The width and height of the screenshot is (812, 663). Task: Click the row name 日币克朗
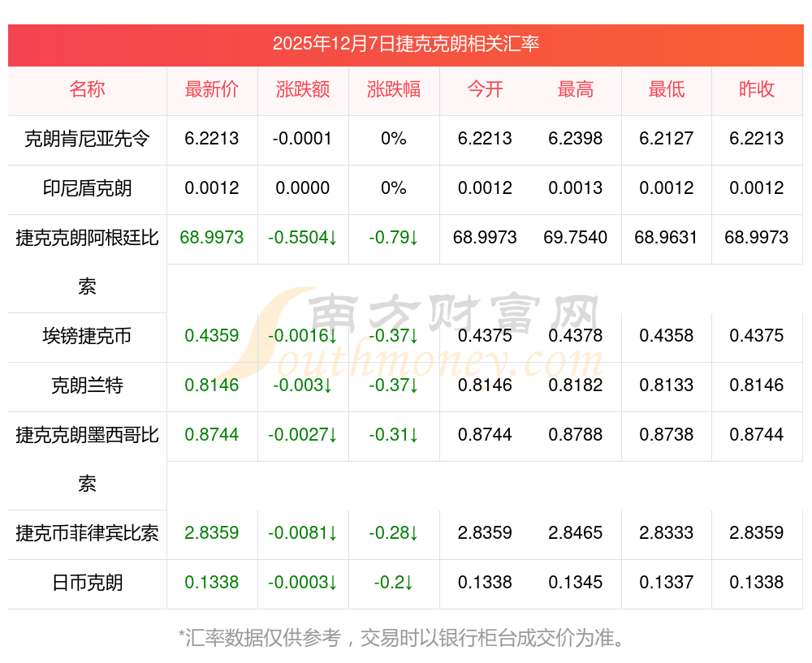click(x=87, y=583)
